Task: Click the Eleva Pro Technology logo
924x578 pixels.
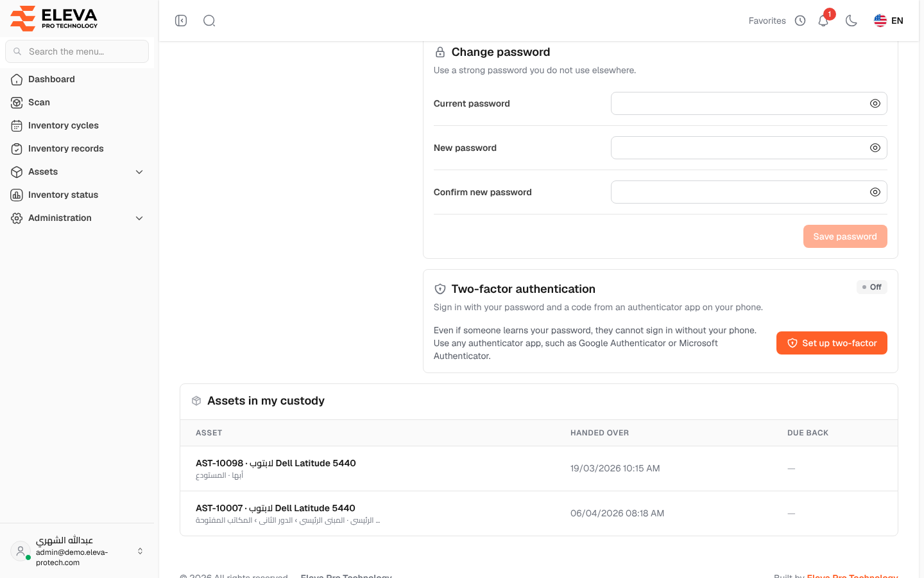Action: (54, 19)
